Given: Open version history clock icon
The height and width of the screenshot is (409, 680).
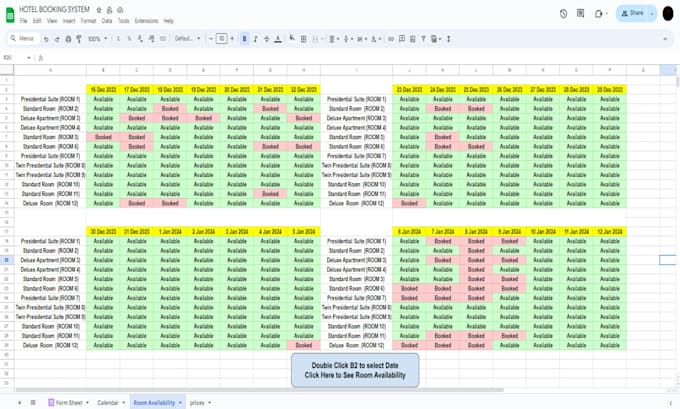Looking at the screenshot, I should coord(563,13).
